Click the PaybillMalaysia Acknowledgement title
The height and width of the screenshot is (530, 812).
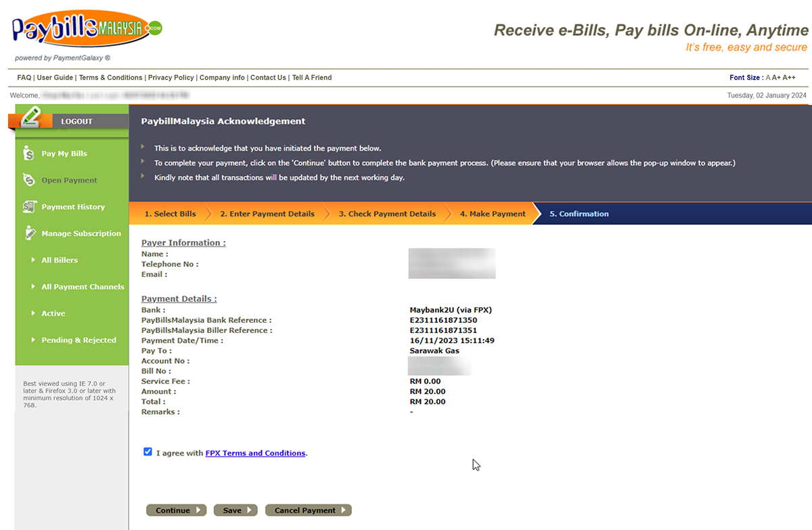[223, 121]
